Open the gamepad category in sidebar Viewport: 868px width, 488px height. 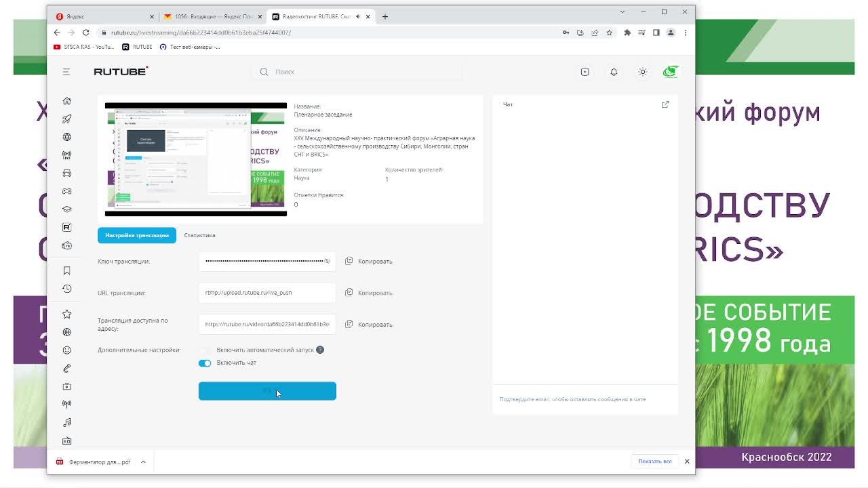click(66, 191)
